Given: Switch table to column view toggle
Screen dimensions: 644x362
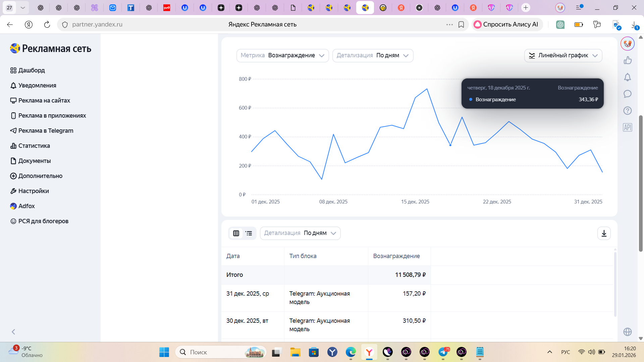Looking at the screenshot, I should (236, 233).
